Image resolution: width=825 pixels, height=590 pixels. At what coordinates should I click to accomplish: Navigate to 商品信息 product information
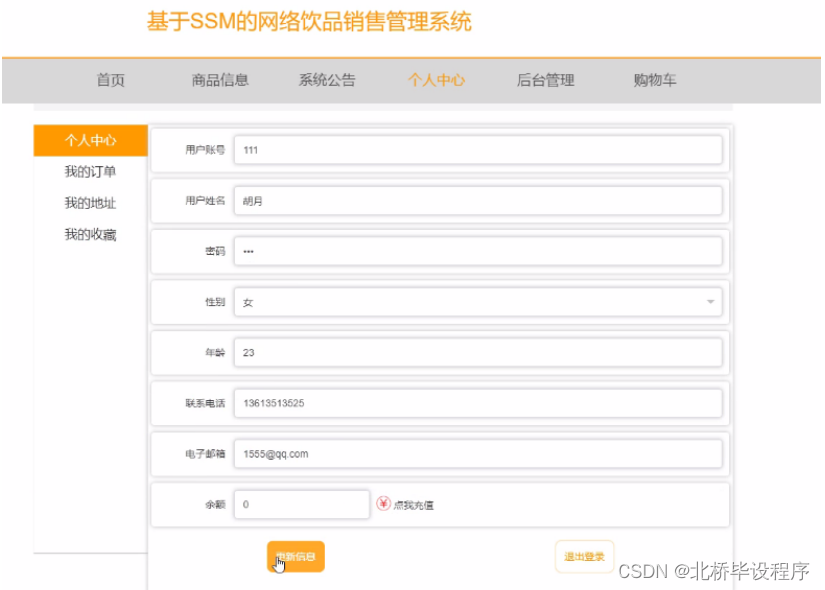pos(220,80)
